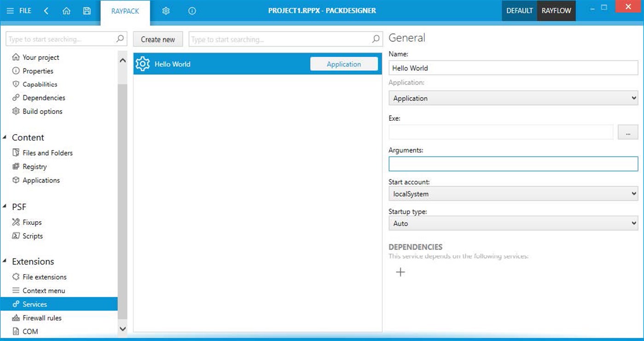This screenshot has height=341, width=644.
Task: Edit the Name field
Action: coord(513,68)
